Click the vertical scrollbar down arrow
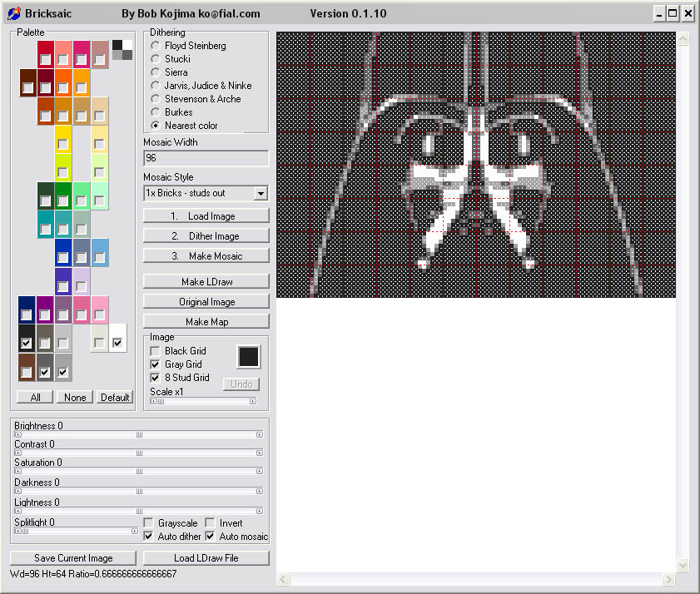Screen dimensions: 700x594 tap(683, 566)
